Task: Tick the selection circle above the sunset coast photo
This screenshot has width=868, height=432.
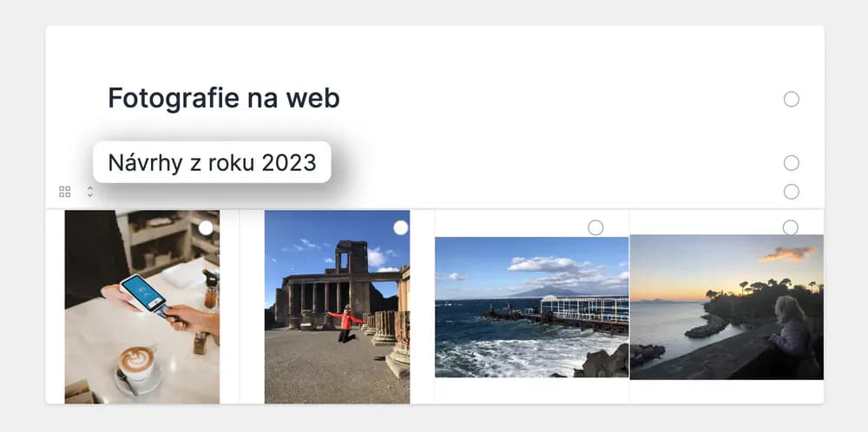Action: (791, 227)
